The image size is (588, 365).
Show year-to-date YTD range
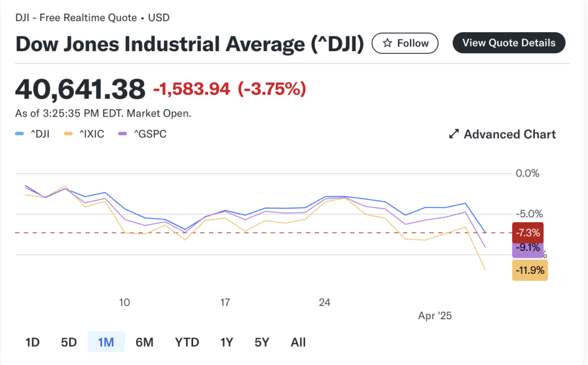tap(187, 342)
